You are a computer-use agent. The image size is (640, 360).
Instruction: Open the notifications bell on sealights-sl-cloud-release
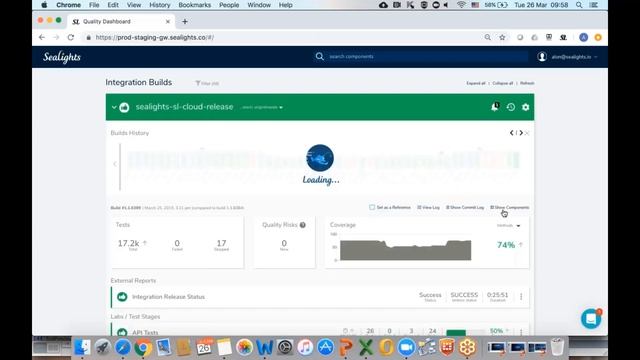point(495,107)
